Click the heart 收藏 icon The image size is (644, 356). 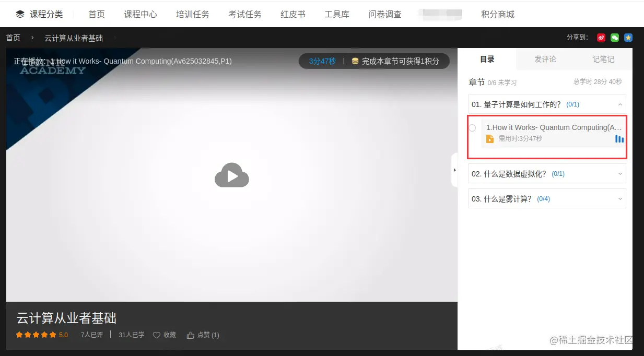[157, 335]
